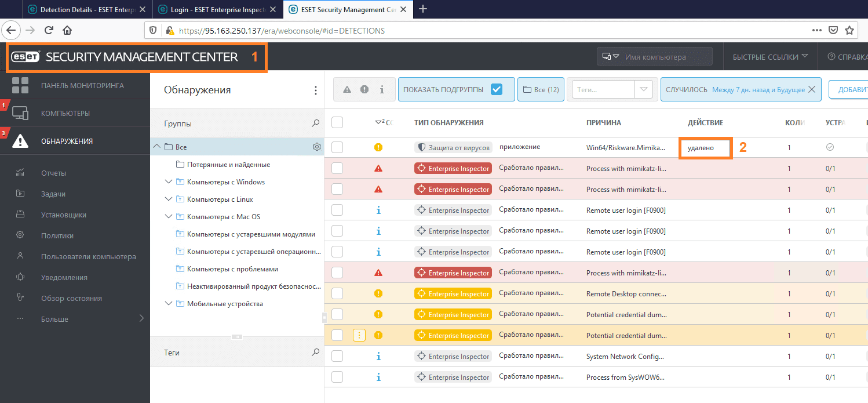
Task: Select the Потерянные и найденные group
Action: 228,165
